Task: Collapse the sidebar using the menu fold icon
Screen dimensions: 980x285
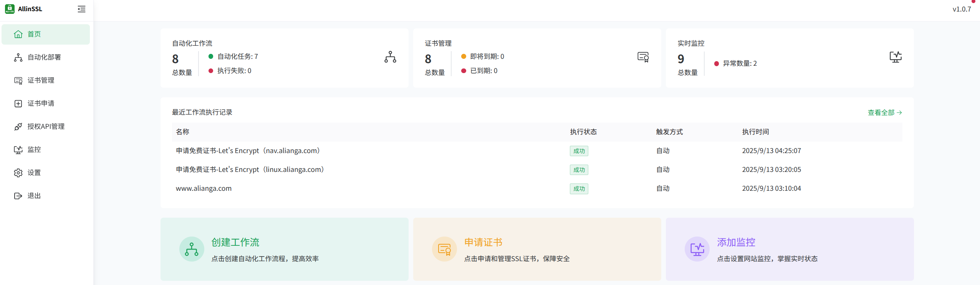Action: pos(81,9)
